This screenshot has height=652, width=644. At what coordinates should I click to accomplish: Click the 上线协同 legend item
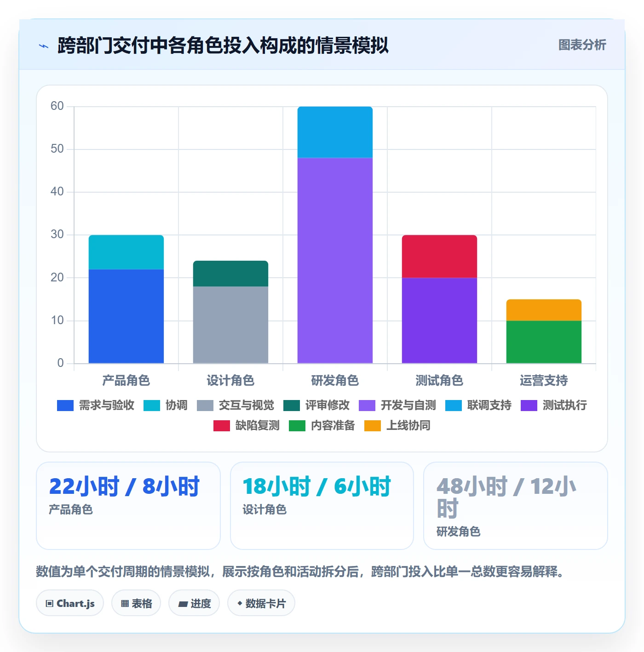point(397,426)
